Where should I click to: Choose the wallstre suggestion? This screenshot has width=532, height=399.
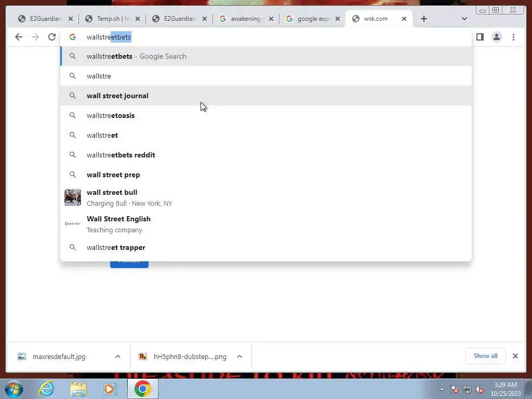point(266,76)
